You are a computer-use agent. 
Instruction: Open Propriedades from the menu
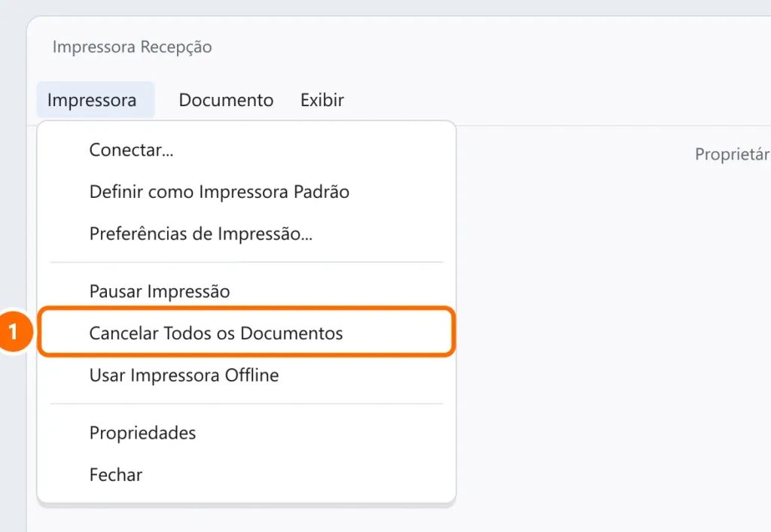pos(246,433)
